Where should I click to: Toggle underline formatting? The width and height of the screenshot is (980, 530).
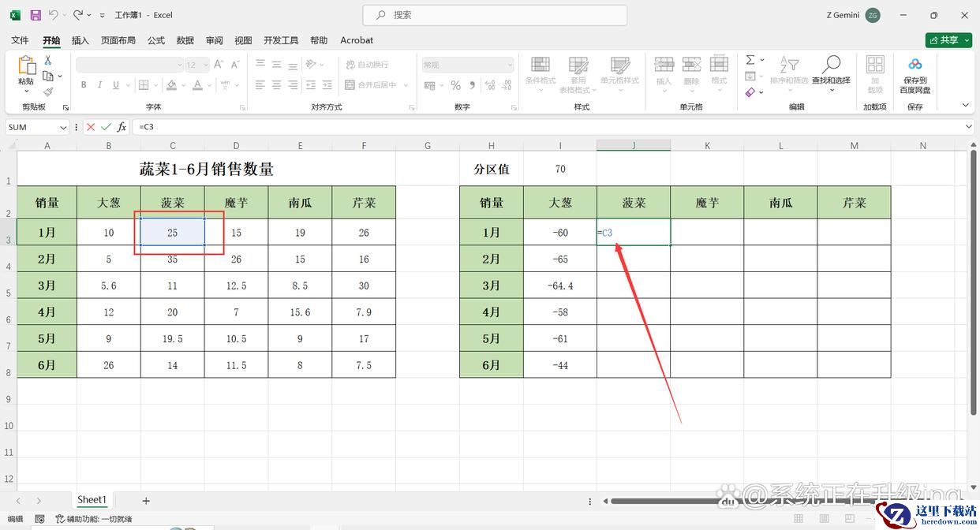pos(116,85)
